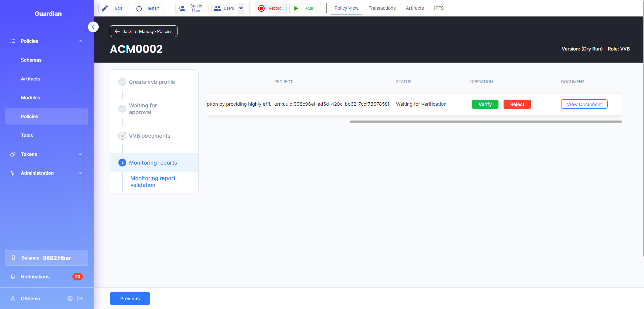The height and width of the screenshot is (309, 644).
Task: Expand the Tokens sidebar section
Action: coord(80,154)
